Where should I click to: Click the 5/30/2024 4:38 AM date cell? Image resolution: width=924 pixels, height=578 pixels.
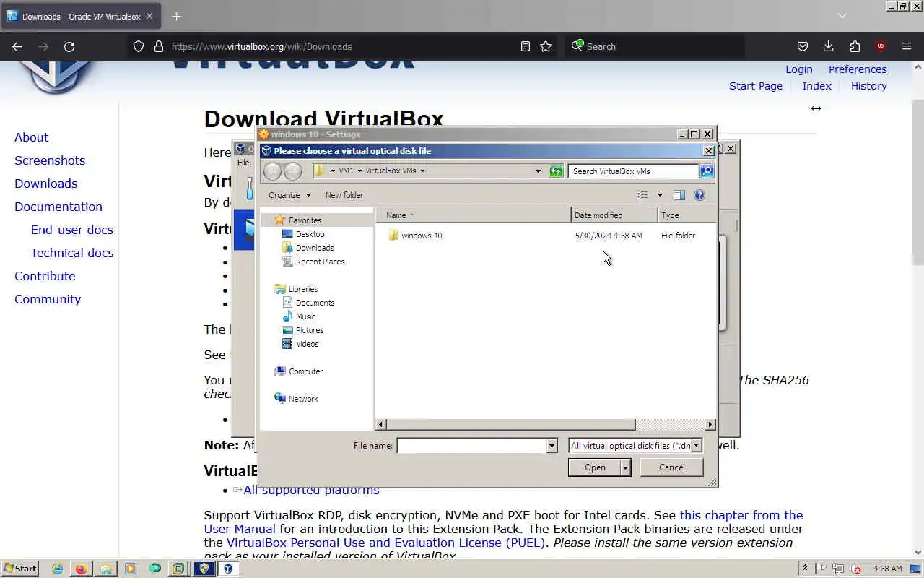609,236
